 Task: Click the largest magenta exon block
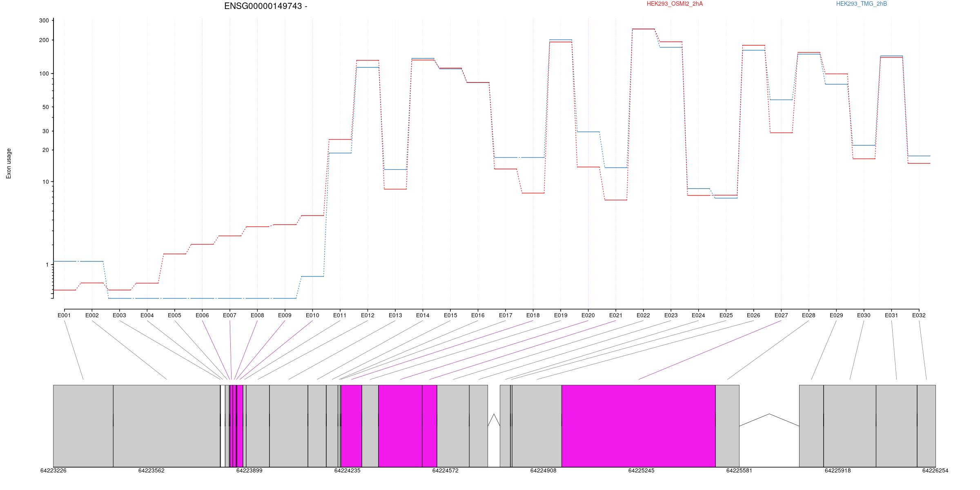pos(639,426)
